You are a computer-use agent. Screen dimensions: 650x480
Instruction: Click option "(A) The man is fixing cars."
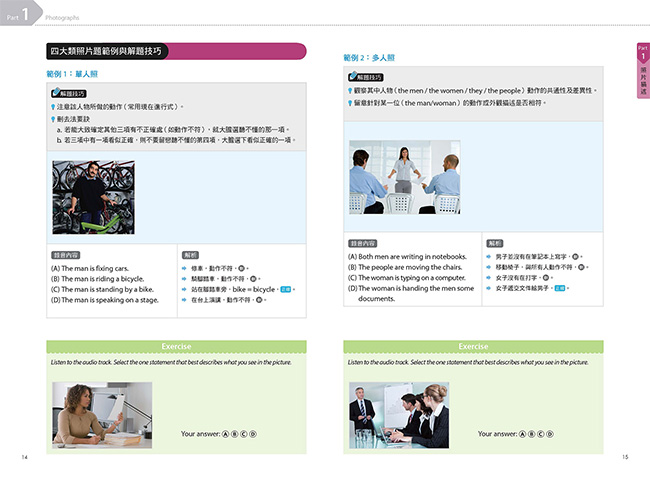tap(90, 269)
